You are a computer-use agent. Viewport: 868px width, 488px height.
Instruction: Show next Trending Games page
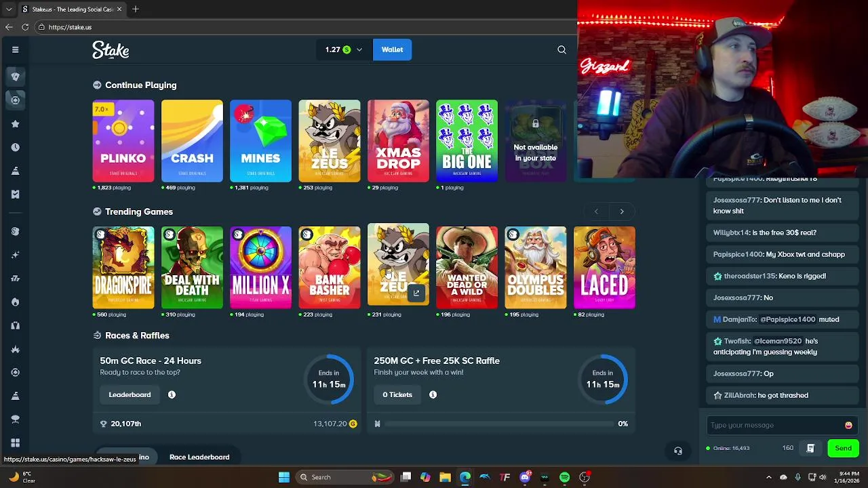(x=622, y=212)
